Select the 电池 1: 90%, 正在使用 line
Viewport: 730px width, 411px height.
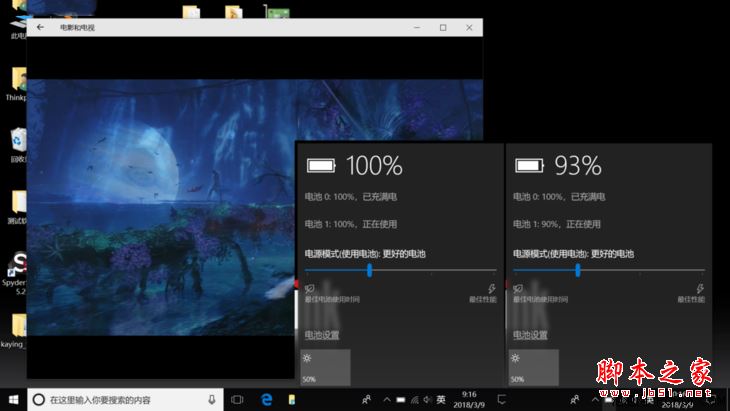pos(557,224)
